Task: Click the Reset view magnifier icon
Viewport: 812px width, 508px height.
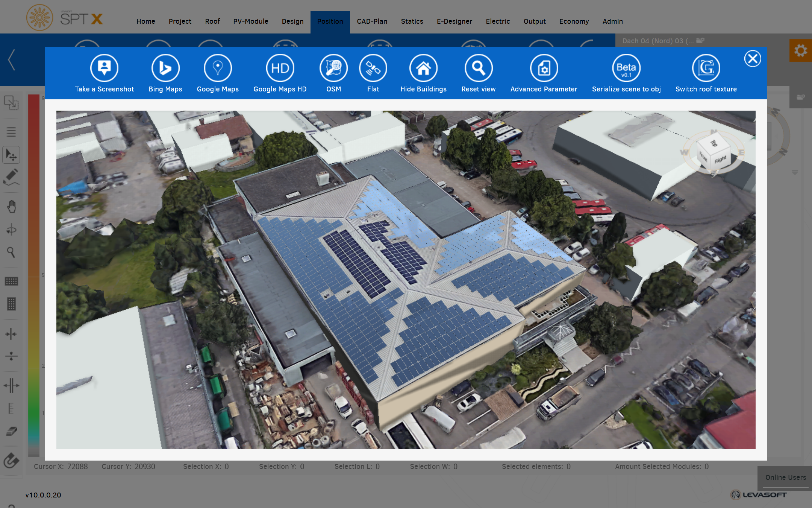Action: [478, 68]
